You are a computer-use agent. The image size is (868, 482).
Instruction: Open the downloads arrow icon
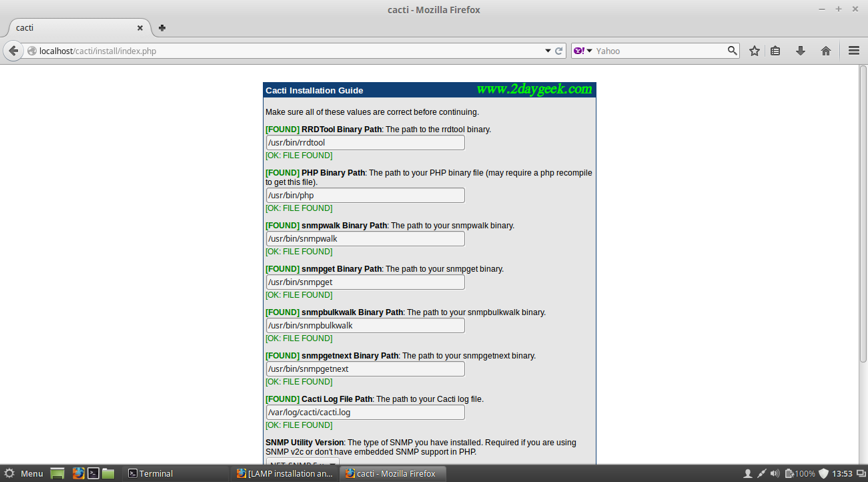(801, 51)
